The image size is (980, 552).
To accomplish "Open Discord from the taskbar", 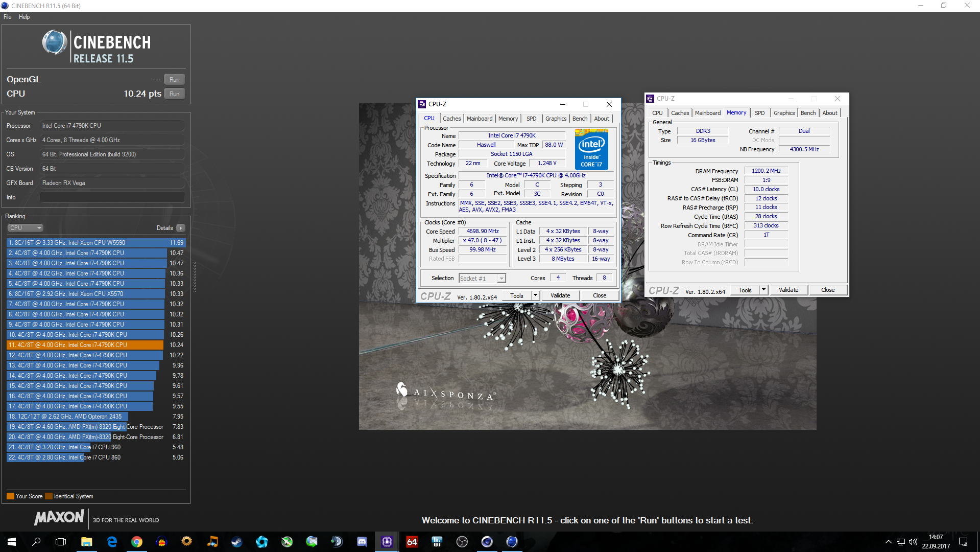I will 362,541.
